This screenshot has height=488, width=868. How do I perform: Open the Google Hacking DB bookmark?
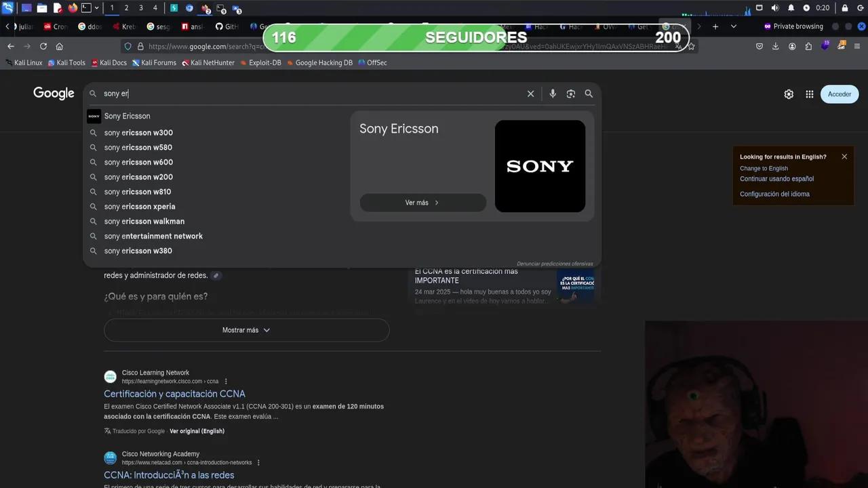[x=319, y=62]
